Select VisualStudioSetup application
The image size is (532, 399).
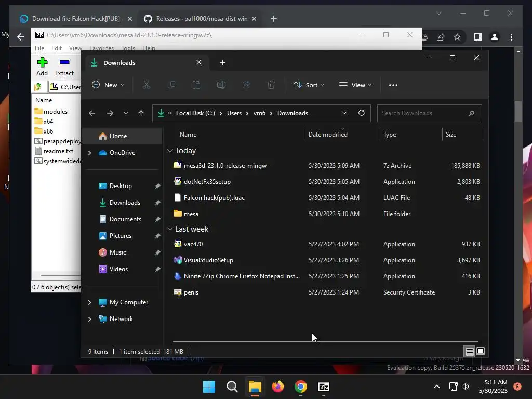click(x=326, y=260)
